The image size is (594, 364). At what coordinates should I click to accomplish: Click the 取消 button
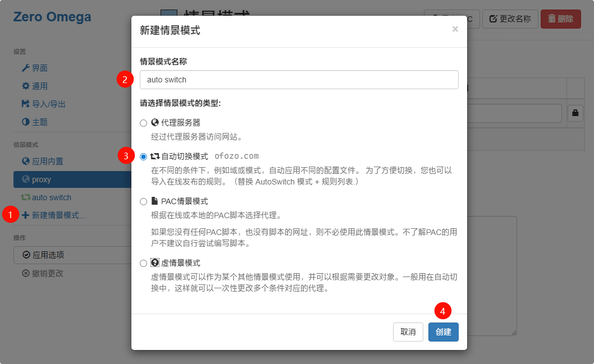408,332
